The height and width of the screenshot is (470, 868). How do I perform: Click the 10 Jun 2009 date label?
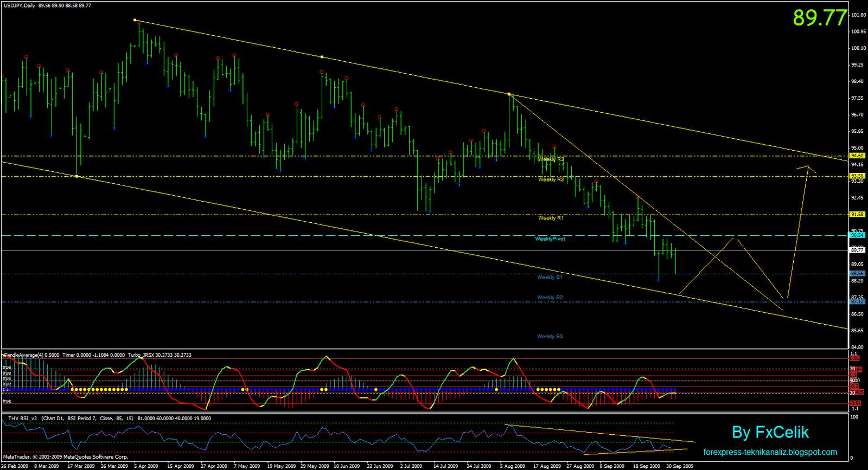coord(347,466)
